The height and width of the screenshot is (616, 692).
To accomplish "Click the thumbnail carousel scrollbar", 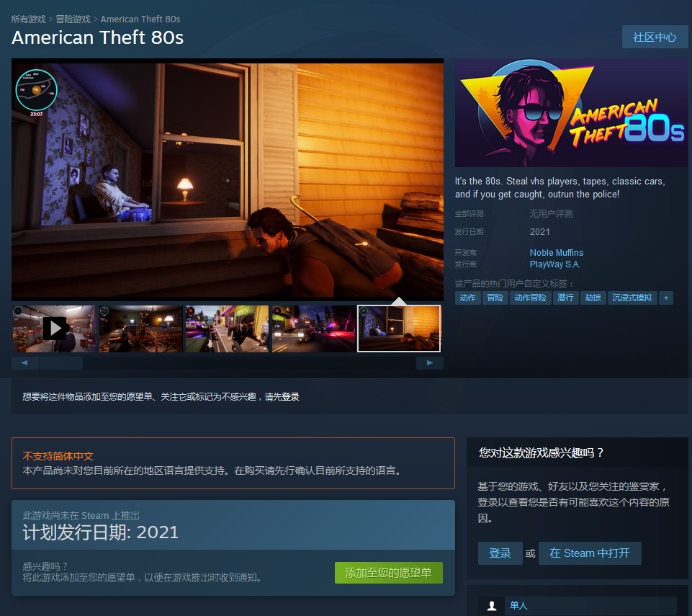I will click(61, 363).
